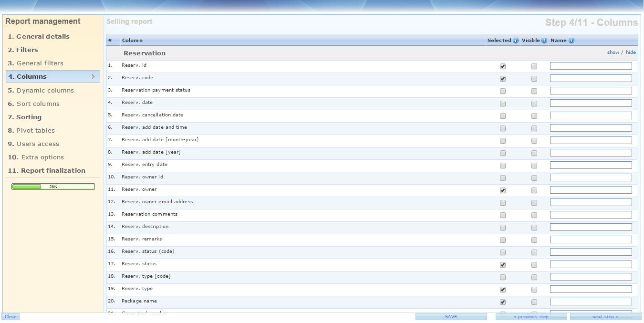Tick Visible checkbox for Reserv. owner
The width and height of the screenshot is (644, 323).
tap(534, 190)
